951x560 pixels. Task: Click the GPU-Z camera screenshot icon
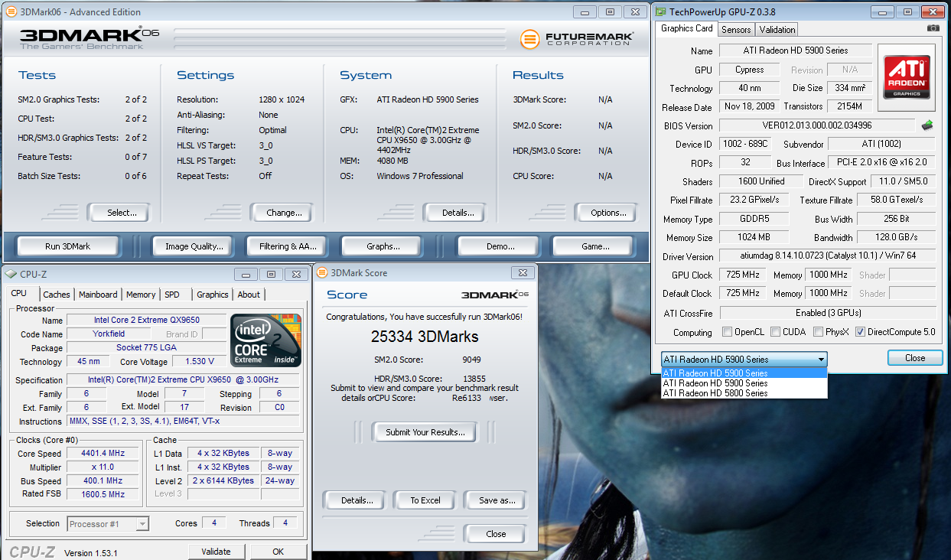point(933,28)
